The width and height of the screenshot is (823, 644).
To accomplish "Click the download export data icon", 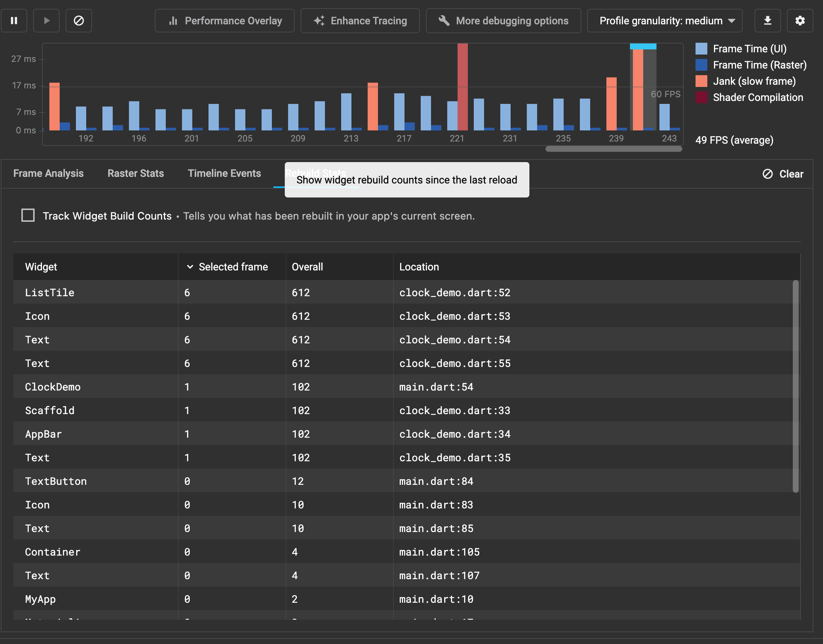I will [x=767, y=21].
